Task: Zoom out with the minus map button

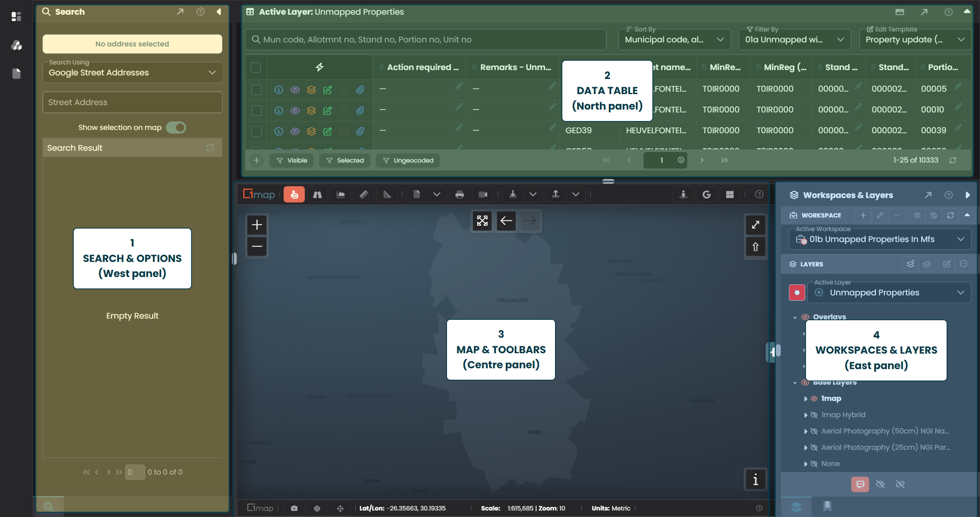Action: point(257,246)
